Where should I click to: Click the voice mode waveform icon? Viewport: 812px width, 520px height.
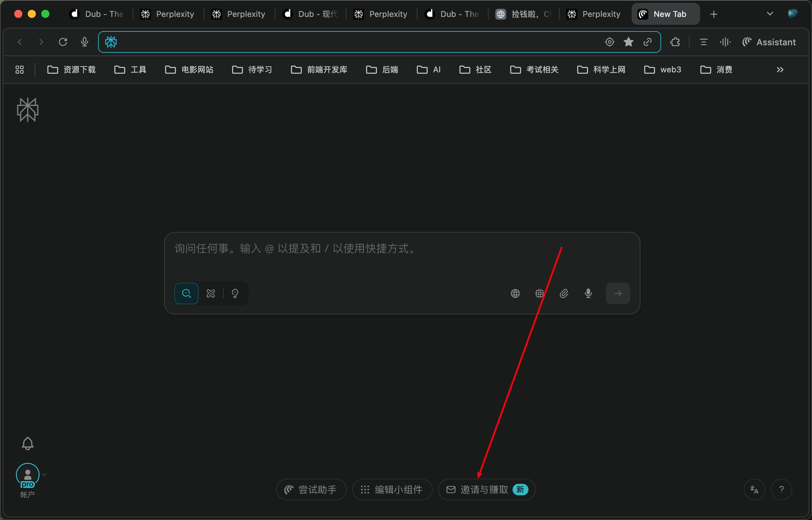coord(725,42)
